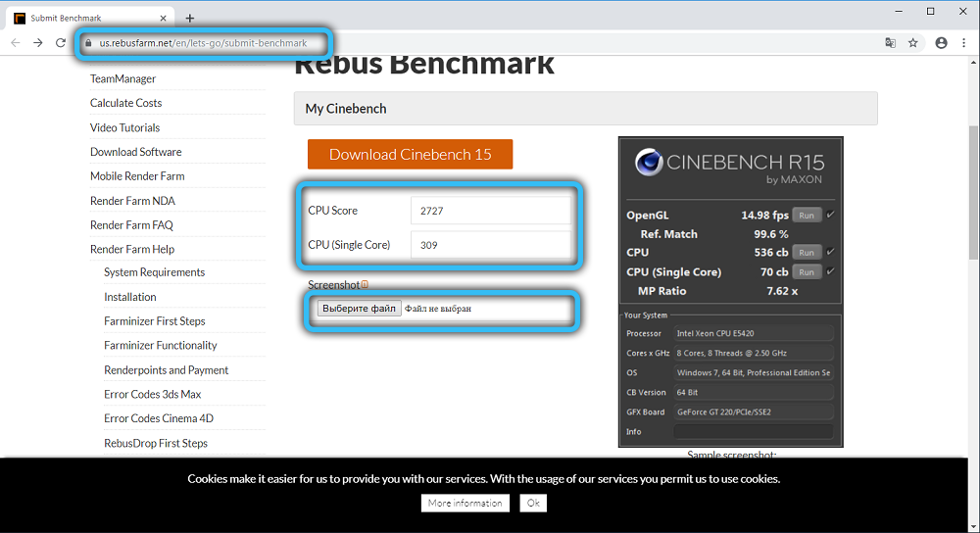
Task: Click the translate page icon
Action: click(890, 43)
